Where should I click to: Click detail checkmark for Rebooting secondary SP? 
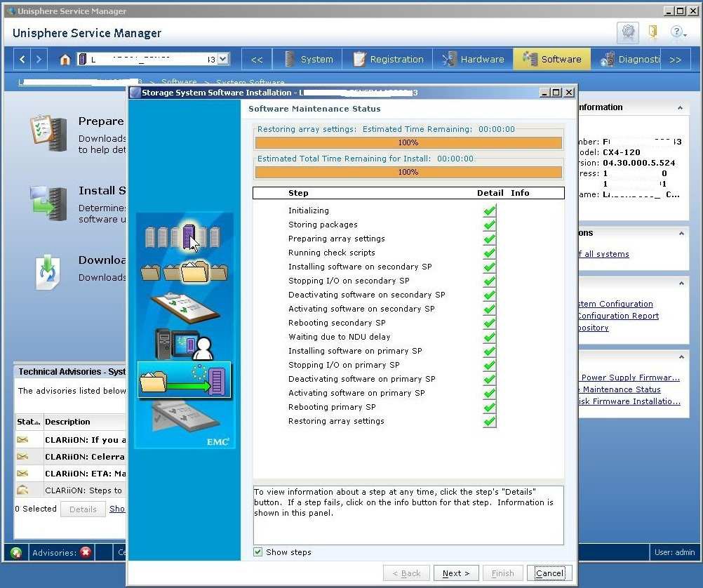tap(490, 323)
